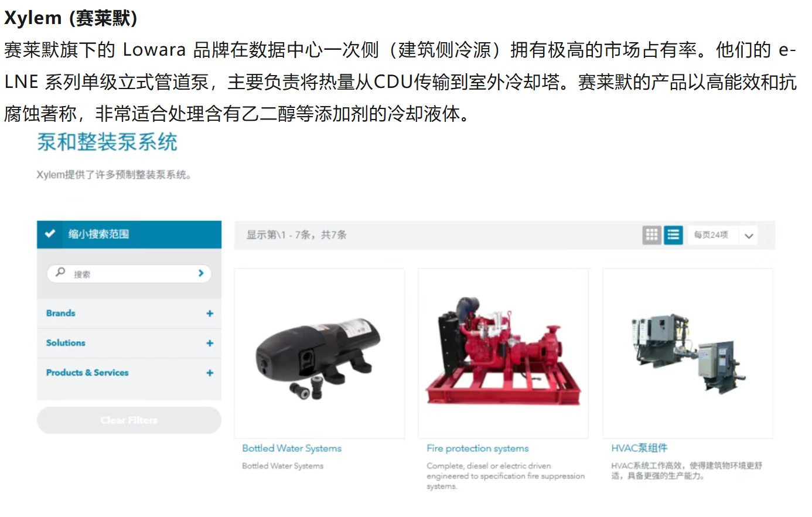Open the Brands filter section
The image size is (812, 517).
click(129, 314)
